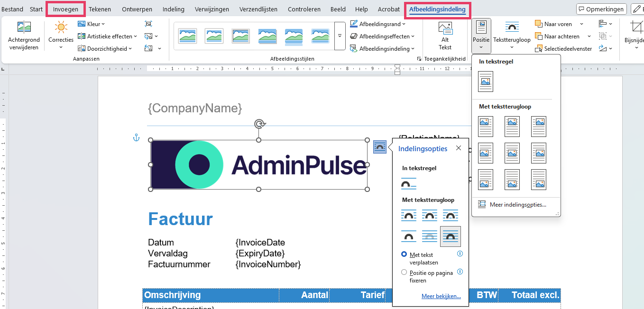Click the info icon next to Positie op pagina fixeren
This screenshot has height=309, width=644.
460,272
